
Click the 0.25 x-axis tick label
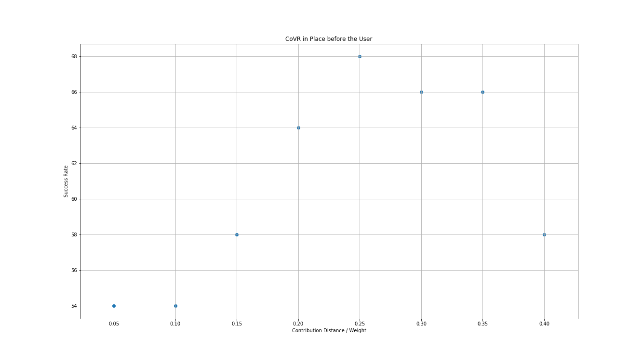coord(360,324)
